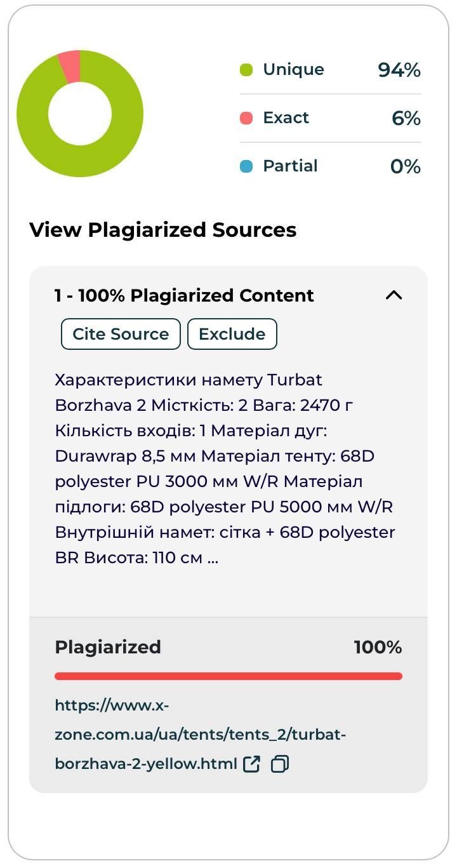Click the "1 - 100% Plagiarized Content" header
The height and width of the screenshot is (868, 457).
pyautogui.click(x=184, y=295)
